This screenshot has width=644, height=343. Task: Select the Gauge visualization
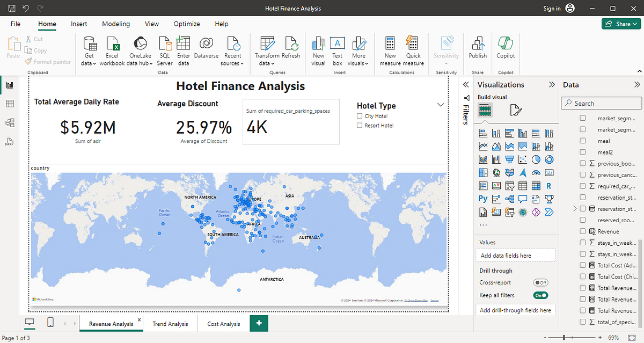coord(536,172)
